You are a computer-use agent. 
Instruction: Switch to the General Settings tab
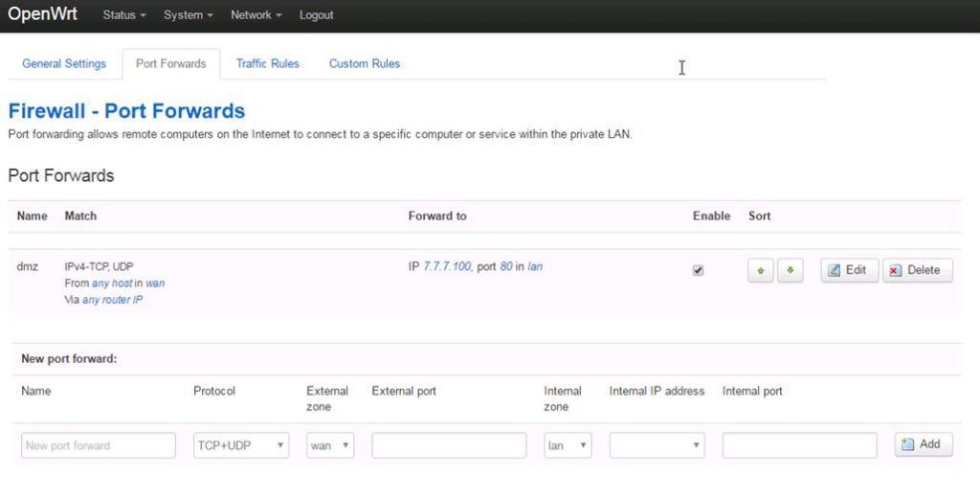64,64
